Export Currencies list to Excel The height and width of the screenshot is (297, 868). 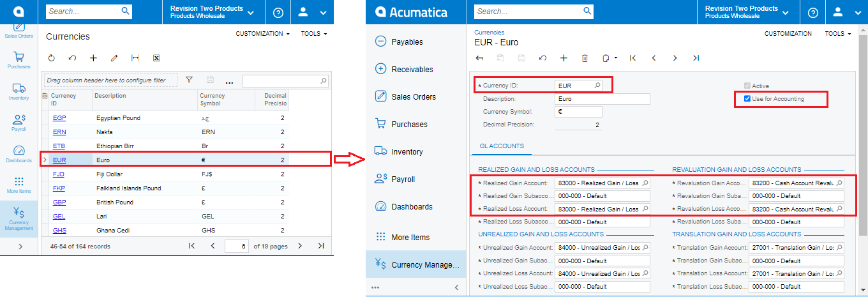pyautogui.click(x=156, y=58)
